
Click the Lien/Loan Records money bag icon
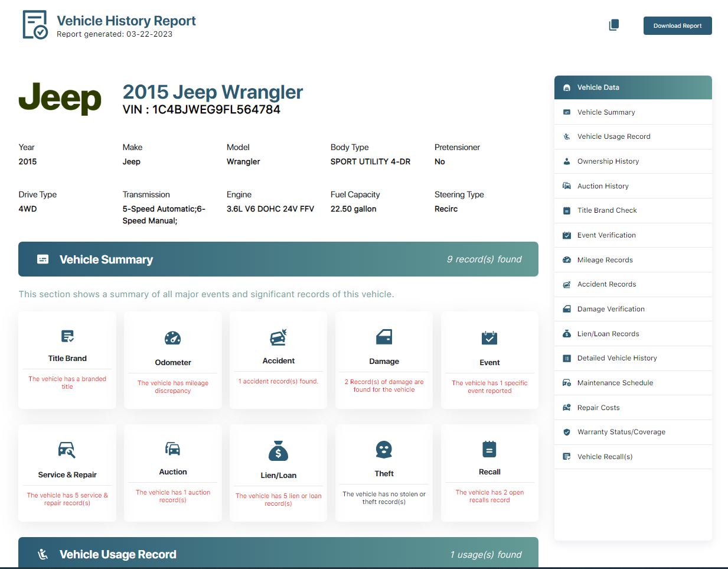tap(567, 334)
